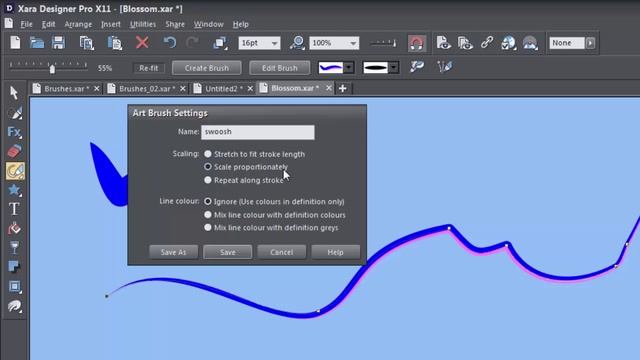
Task: Open the 16pt line width dropdown
Action: click(275, 43)
